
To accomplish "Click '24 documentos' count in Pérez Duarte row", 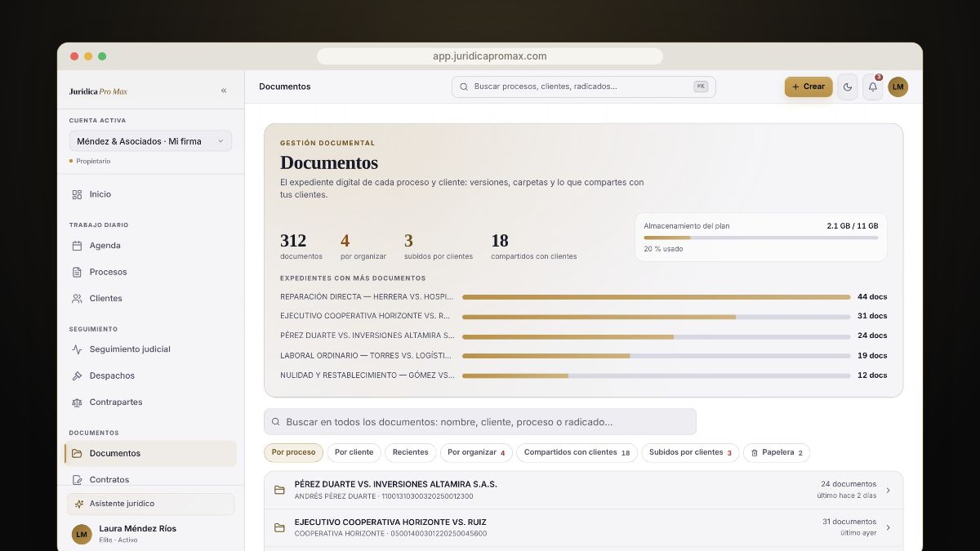I will pos(849,484).
